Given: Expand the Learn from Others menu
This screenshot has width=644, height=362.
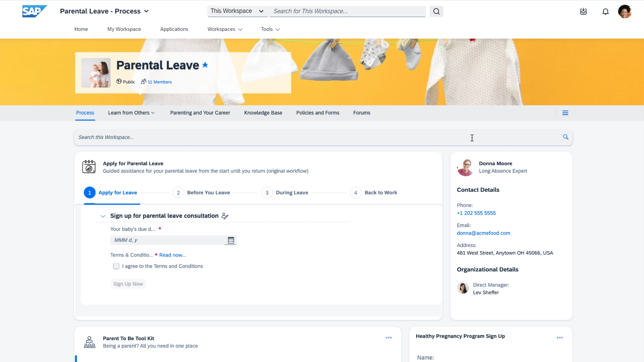Looking at the screenshot, I should 131,113.
